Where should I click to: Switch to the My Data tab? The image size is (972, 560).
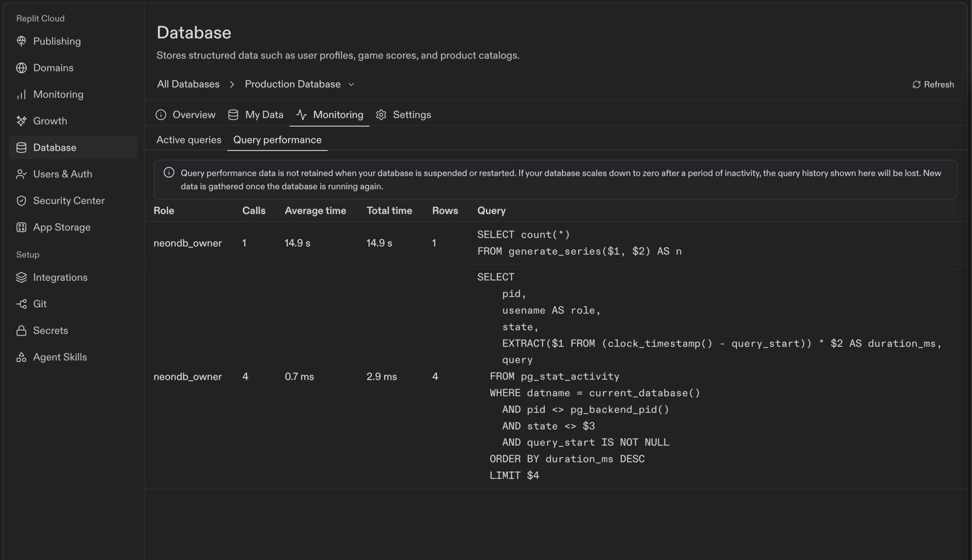coord(256,115)
